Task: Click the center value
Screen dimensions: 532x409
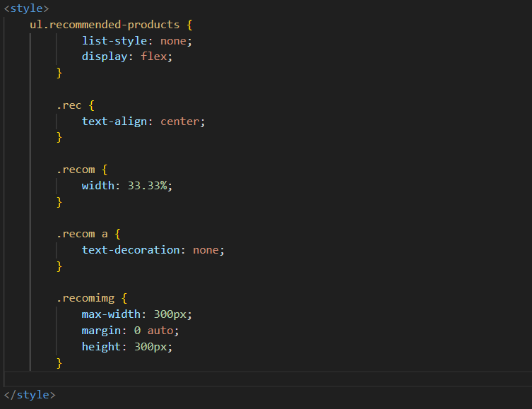Action: (180, 121)
